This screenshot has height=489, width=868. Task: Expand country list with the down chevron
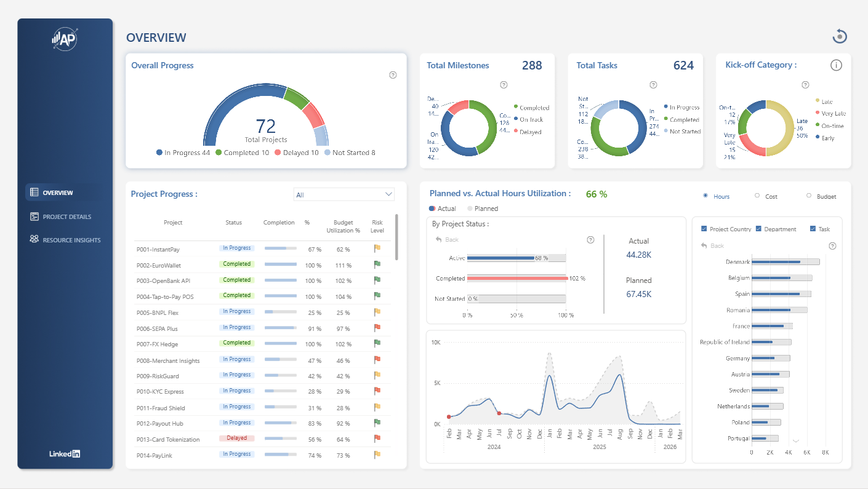pyautogui.click(x=795, y=440)
